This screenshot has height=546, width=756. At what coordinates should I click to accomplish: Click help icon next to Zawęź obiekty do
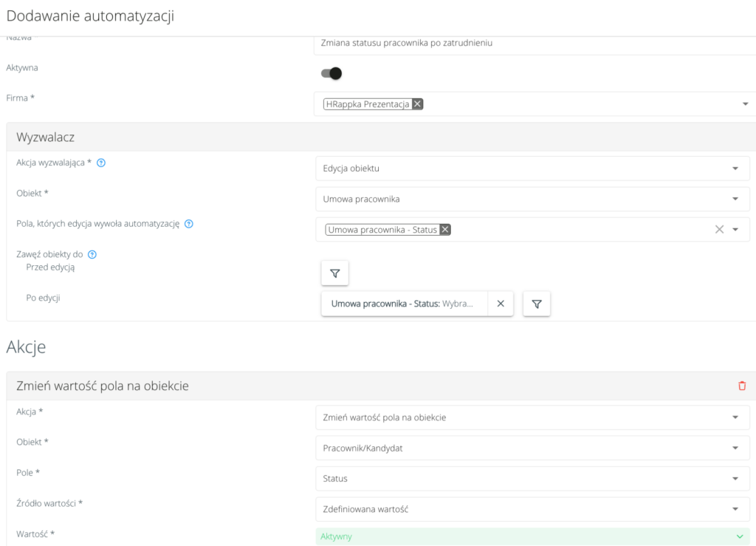click(x=92, y=254)
